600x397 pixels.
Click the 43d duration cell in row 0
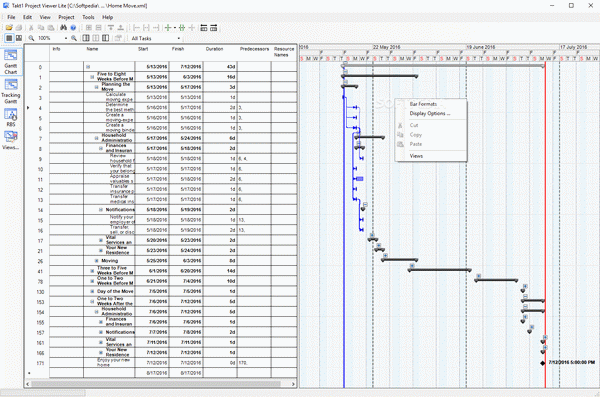coord(220,67)
